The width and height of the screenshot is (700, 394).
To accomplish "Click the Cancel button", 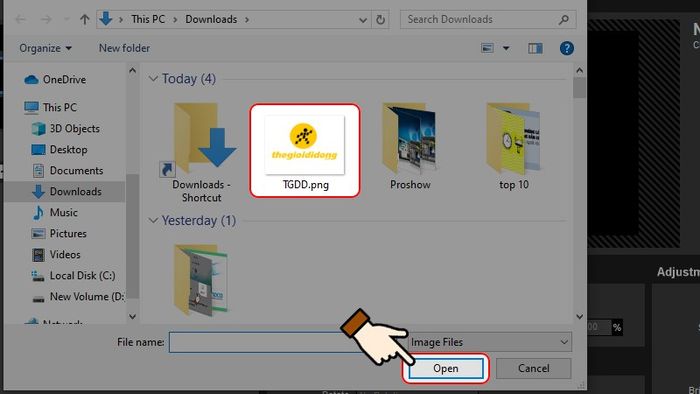I will point(533,369).
